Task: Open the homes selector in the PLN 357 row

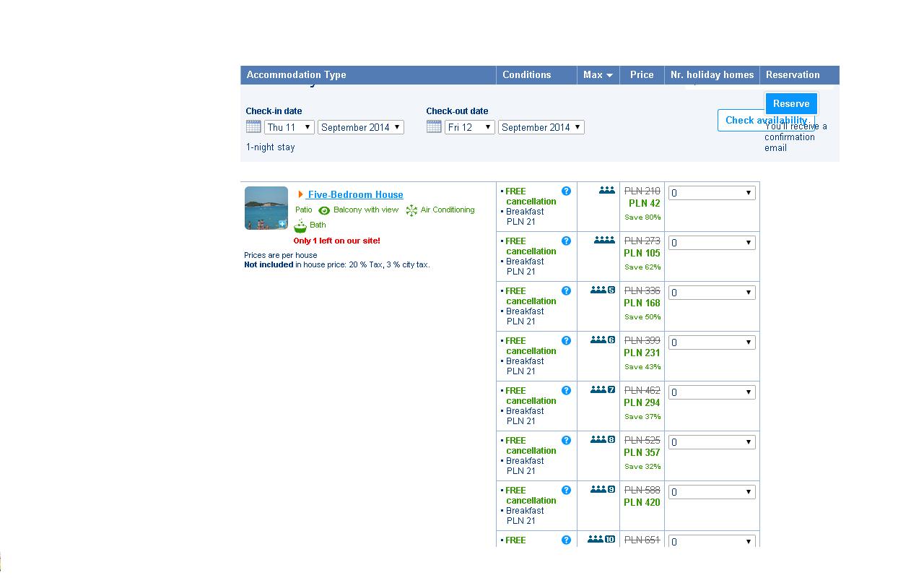Action: pos(712,442)
